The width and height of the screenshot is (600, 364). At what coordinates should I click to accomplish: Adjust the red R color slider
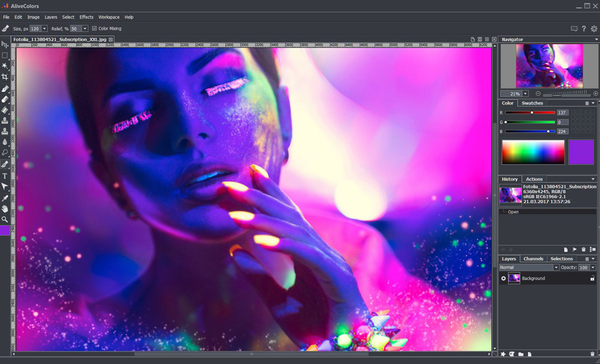click(530, 113)
